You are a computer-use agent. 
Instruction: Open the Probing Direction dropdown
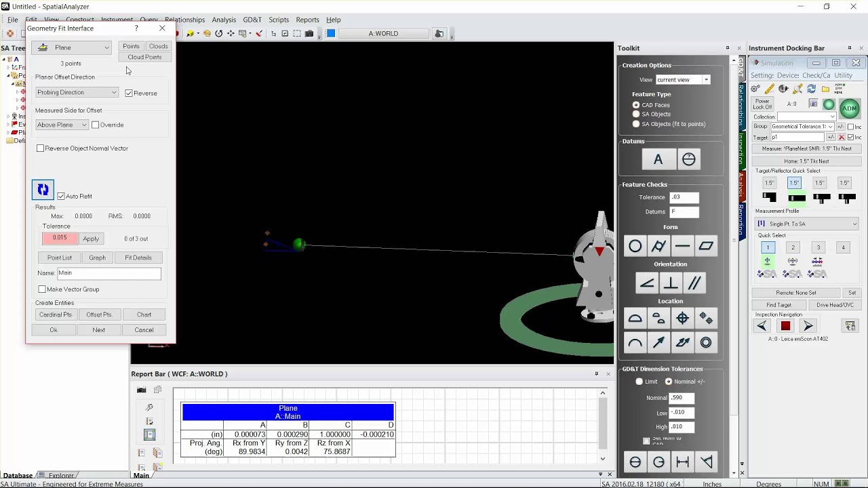pyautogui.click(x=77, y=92)
